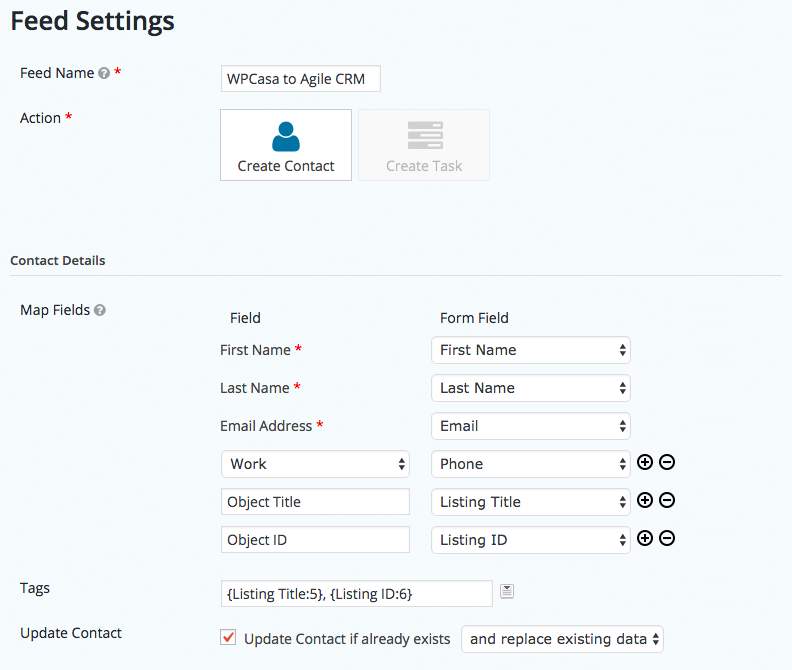Add a row after Listing ID mapping
The width and height of the screenshot is (792, 670).
click(645, 538)
